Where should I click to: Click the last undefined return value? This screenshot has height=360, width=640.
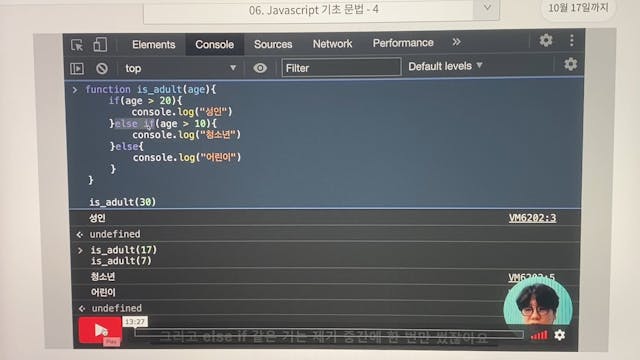click(117, 308)
